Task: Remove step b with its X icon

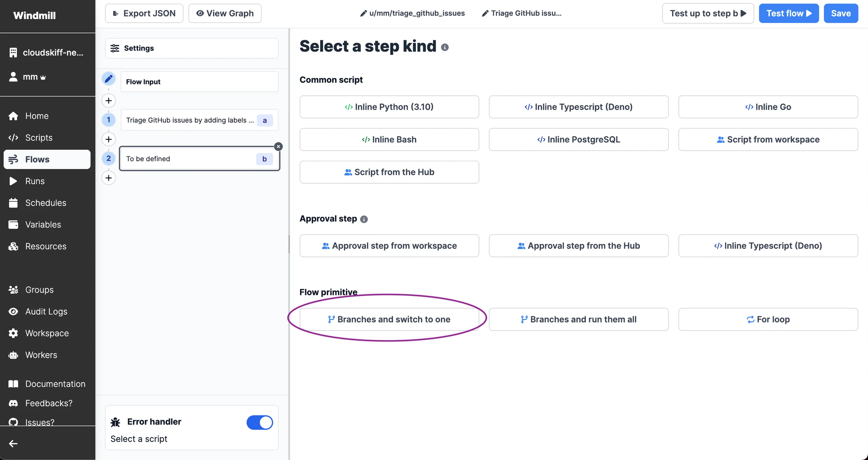Action: 278,147
